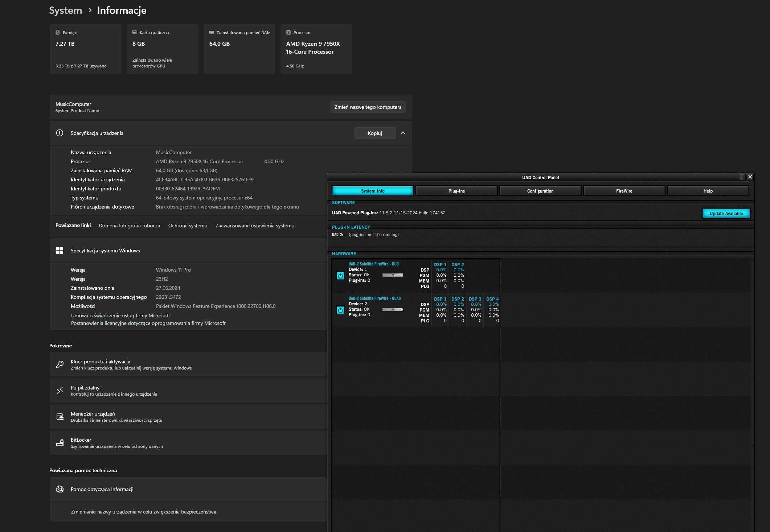Open Domena lub grupa robocza link
Viewport: 770px width, 532px height.
click(x=129, y=226)
